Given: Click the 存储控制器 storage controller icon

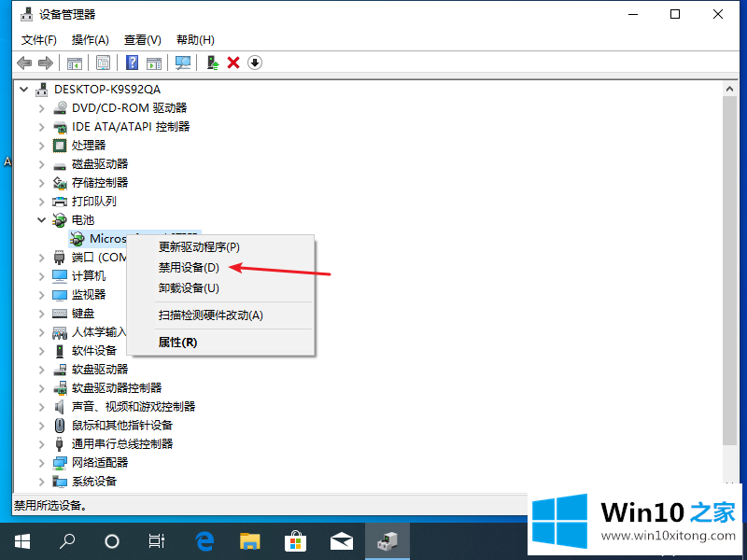Looking at the screenshot, I should point(60,183).
